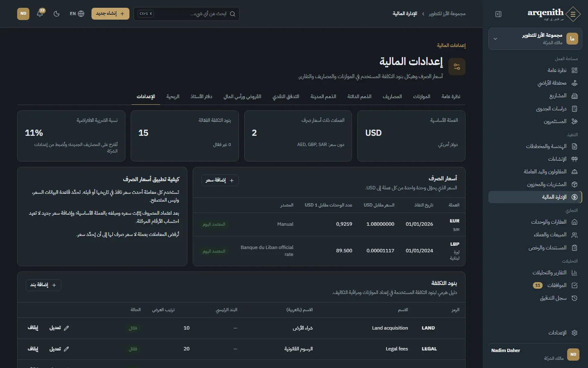This screenshot has height=368, width=588.
Task: Click إيقاف in the LAND row
Action: coord(33,328)
